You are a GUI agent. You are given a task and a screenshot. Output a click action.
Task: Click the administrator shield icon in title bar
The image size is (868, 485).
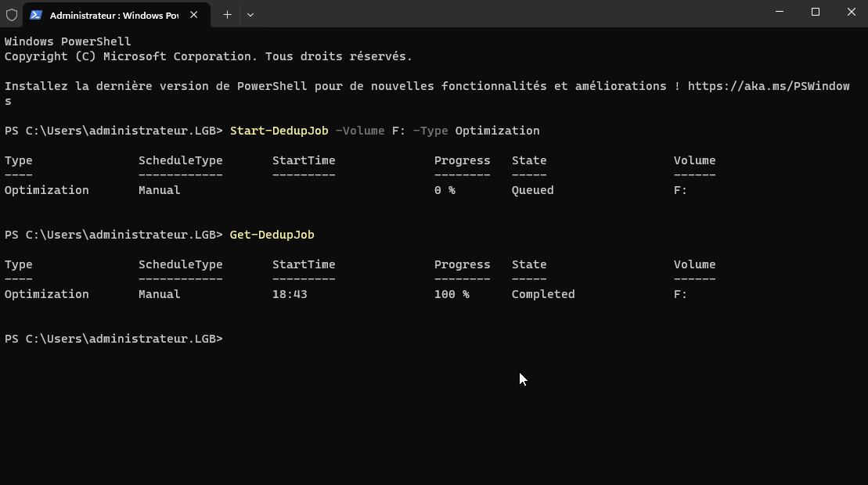(12, 15)
